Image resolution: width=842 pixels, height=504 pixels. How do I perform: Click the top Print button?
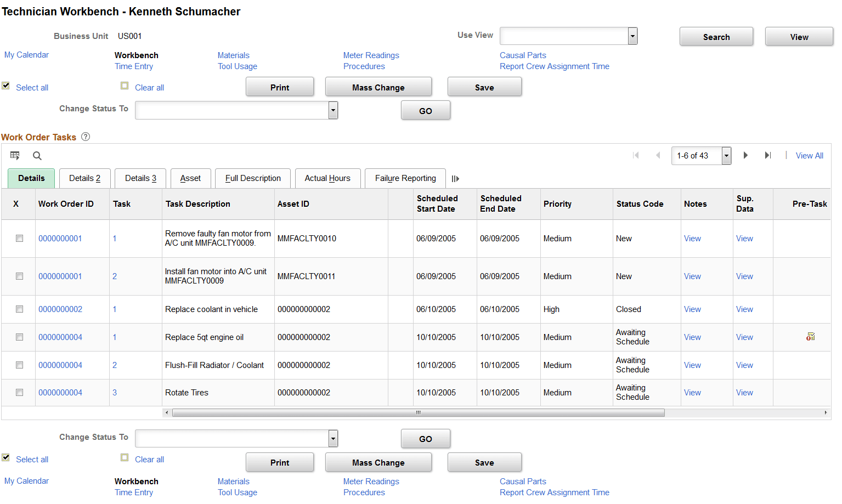(x=280, y=87)
